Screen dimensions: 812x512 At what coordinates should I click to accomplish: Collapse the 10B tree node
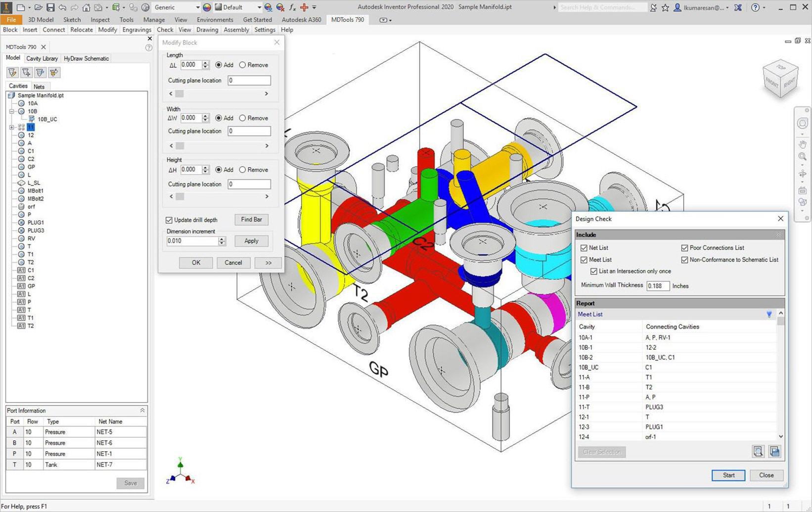pyautogui.click(x=11, y=112)
